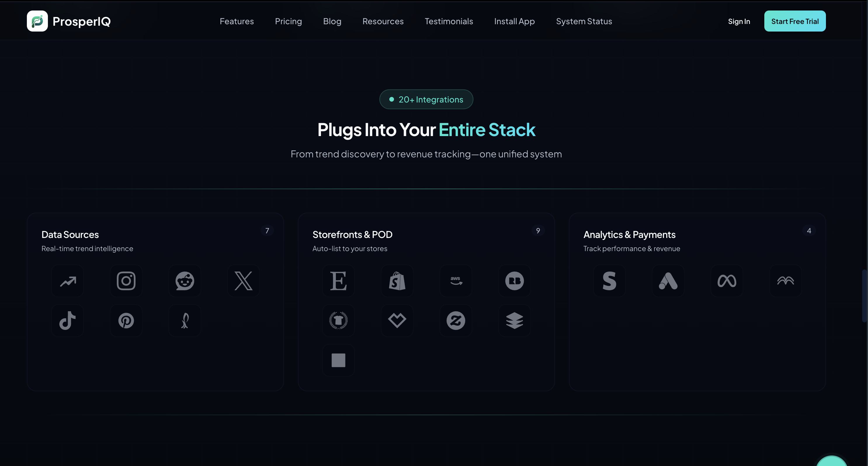
Task: Click the TikTok integration icon
Action: [67, 320]
